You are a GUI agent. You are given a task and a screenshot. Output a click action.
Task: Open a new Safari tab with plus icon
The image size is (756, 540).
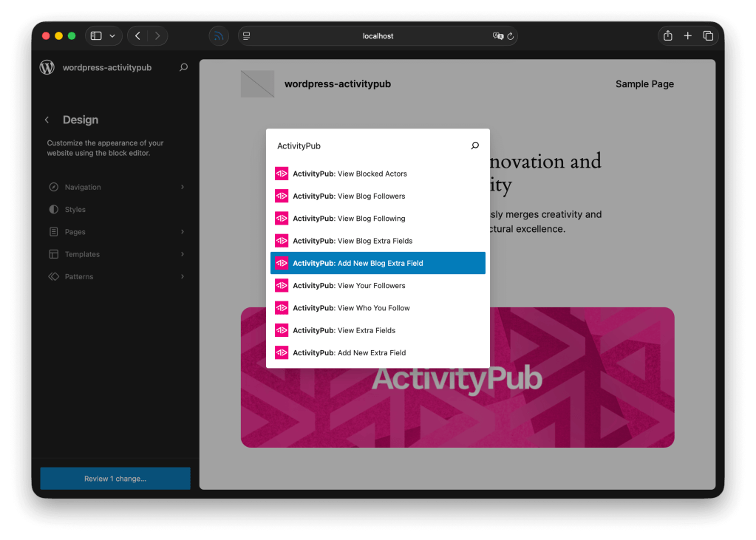687,35
